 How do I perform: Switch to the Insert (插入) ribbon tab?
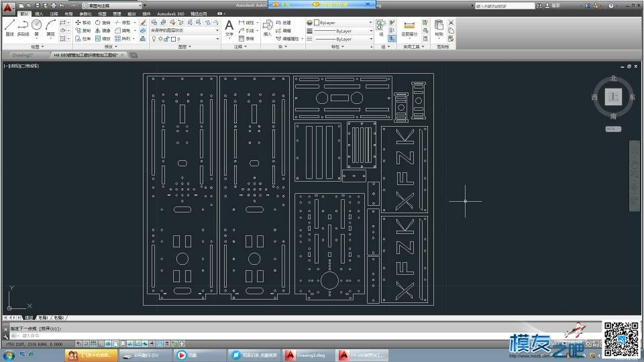tap(39, 14)
